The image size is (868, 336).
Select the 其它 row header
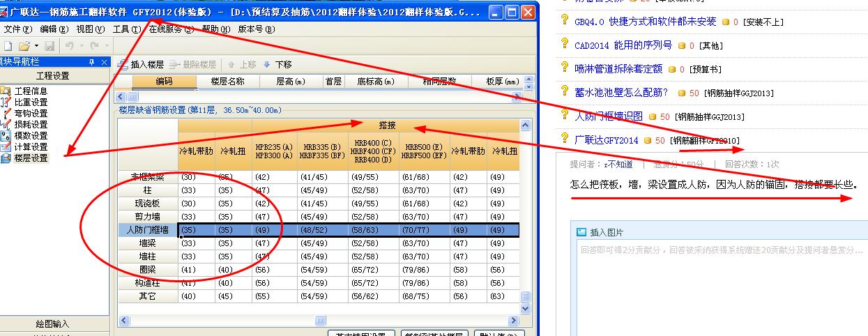pyautogui.click(x=148, y=296)
